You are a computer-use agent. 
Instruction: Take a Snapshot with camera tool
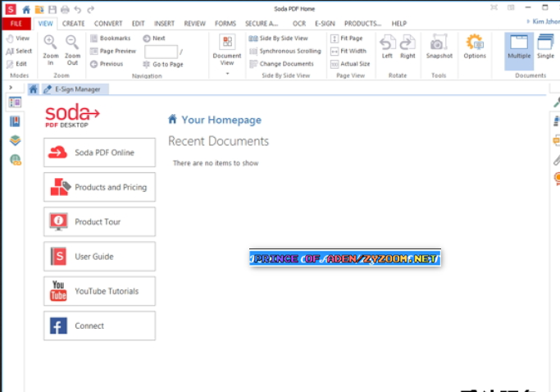click(439, 47)
